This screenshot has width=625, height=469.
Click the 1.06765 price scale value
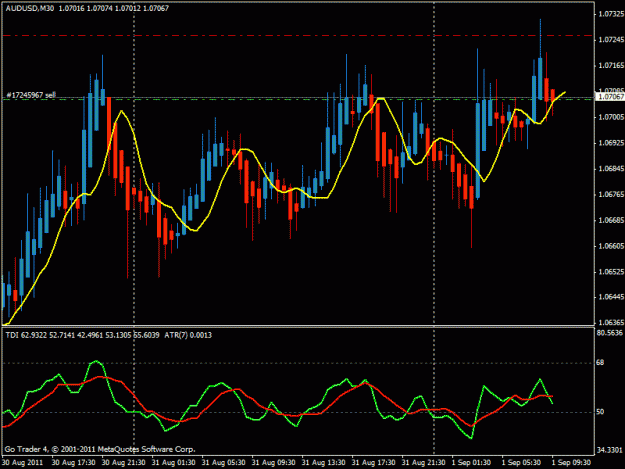tap(611, 194)
